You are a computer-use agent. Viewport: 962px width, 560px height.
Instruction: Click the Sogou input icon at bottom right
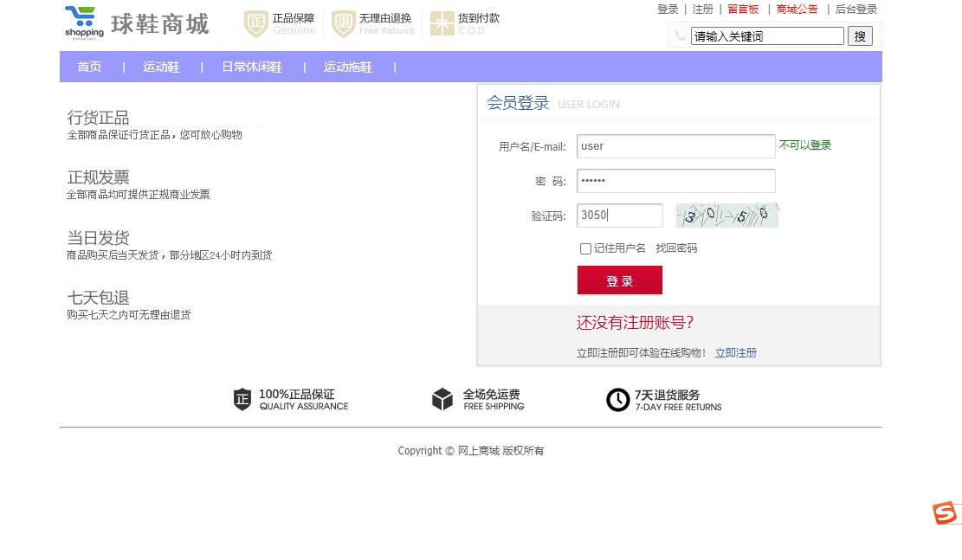946,513
